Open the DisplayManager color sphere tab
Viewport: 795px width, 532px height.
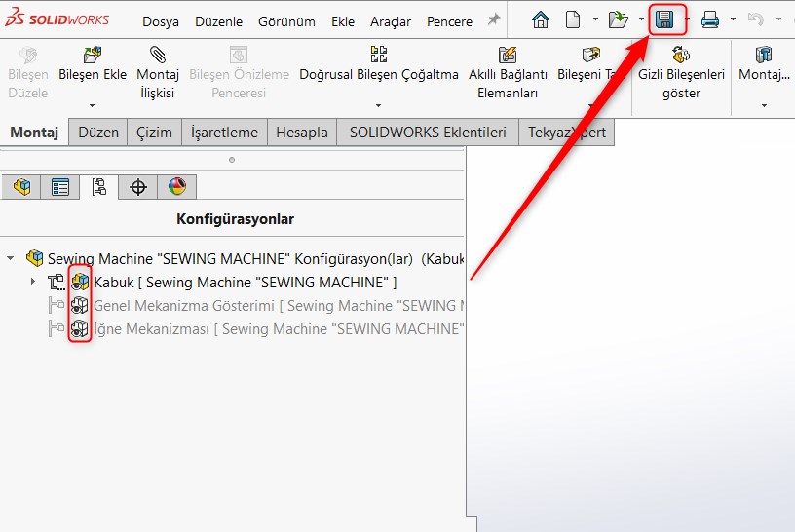click(x=176, y=187)
